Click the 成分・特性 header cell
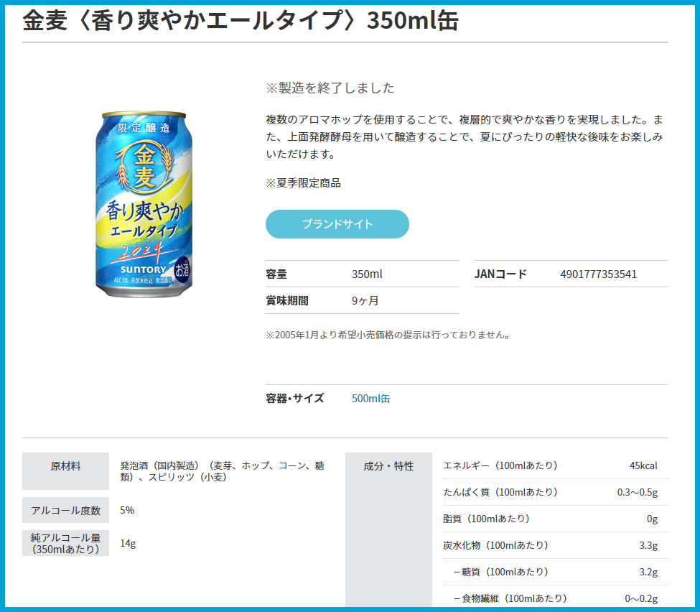The height and width of the screenshot is (612, 700). point(388,529)
